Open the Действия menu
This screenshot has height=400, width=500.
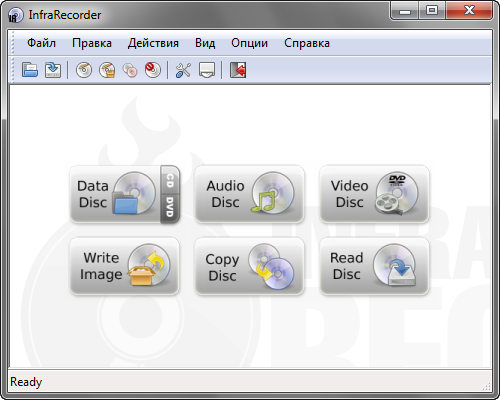coord(153,43)
